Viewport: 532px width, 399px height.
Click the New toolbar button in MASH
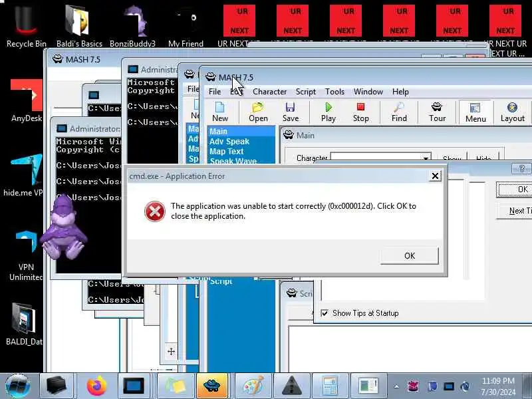[220, 112]
